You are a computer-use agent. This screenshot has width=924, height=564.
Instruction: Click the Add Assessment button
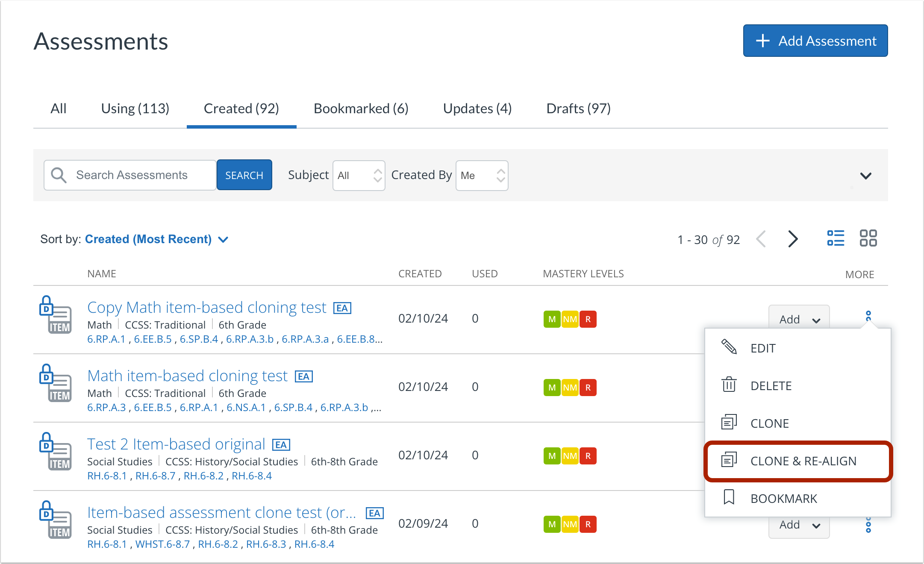click(815, 41)
